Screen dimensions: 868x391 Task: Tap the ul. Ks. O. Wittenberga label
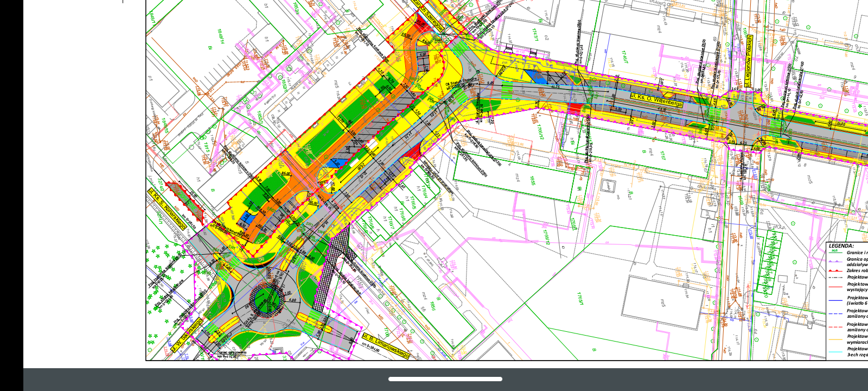pyautogui.click(x=656, y=99)
